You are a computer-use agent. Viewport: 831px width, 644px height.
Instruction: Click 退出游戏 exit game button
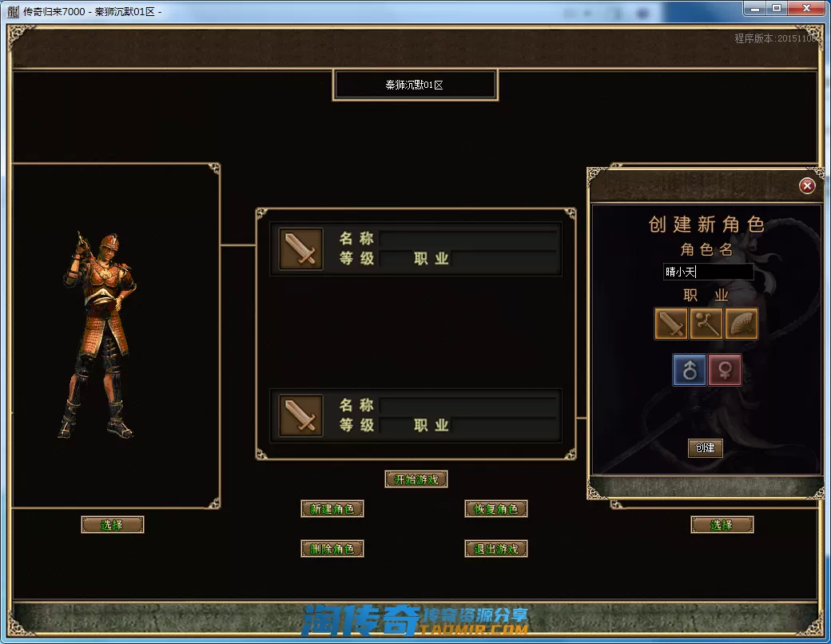[x=496, y=549]
